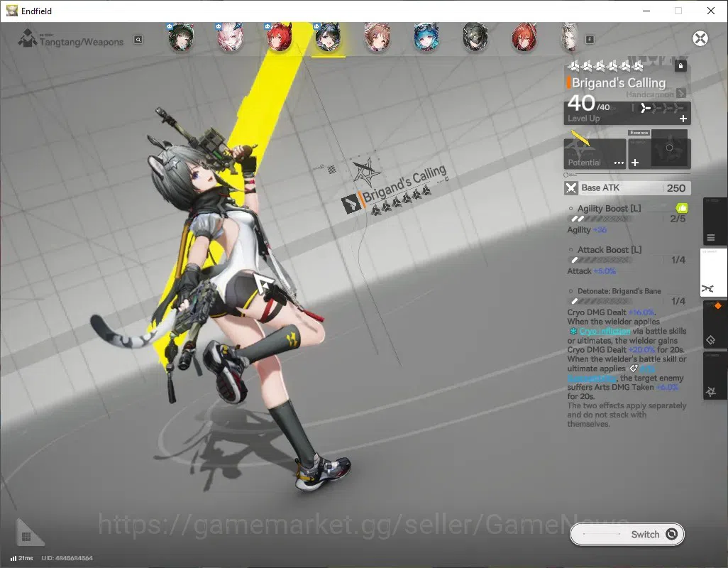
Task: Open the grid menu icon at bottom left
Action: (26, 537)
